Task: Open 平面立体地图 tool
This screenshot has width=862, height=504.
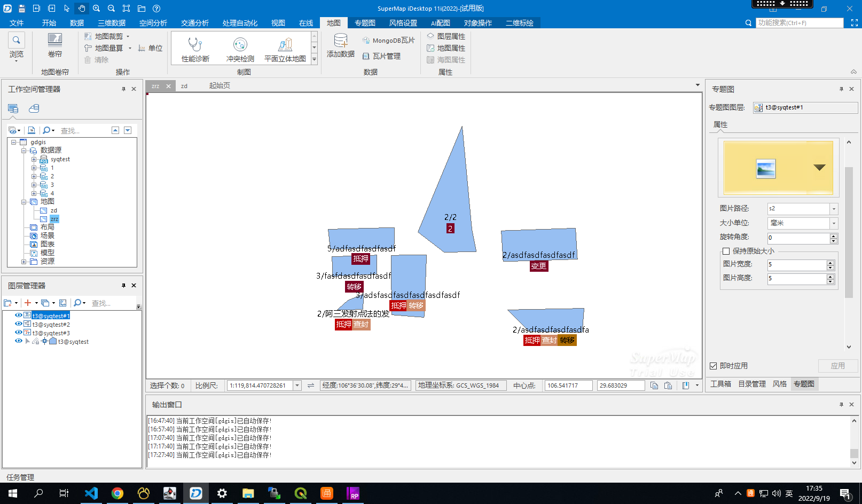Action: (285, 50)
